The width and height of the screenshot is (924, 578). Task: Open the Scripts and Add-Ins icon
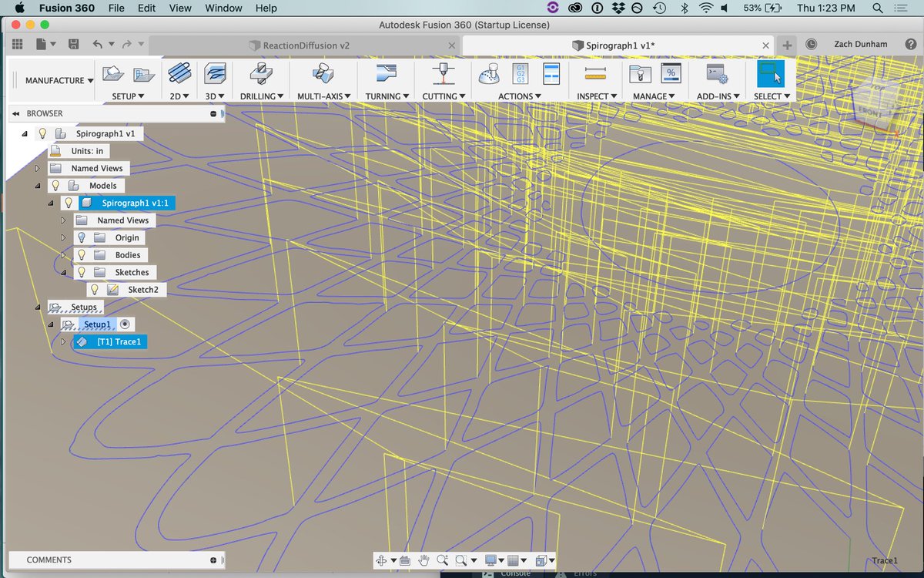718,75
